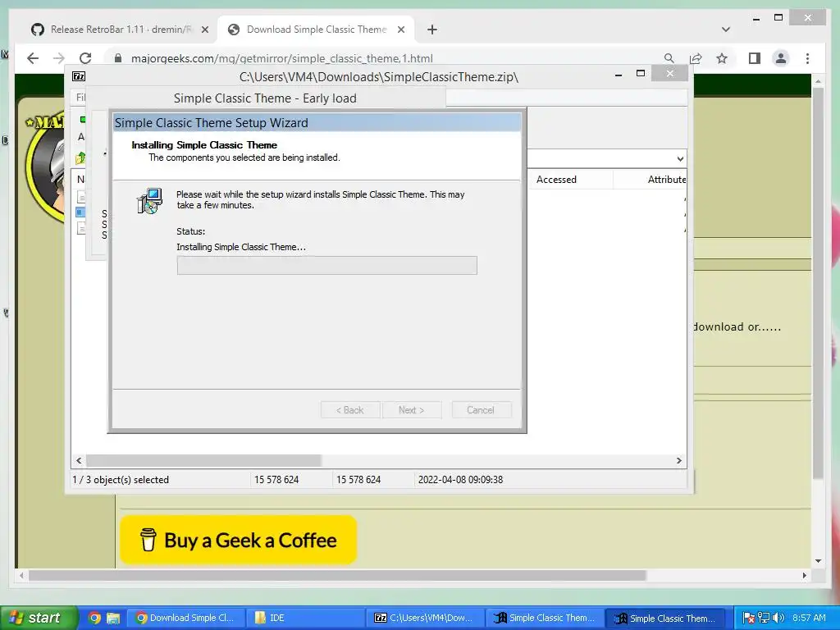Click the volume speaker tray icon
This screenshot has width=840, height=630.
point(778,619)
